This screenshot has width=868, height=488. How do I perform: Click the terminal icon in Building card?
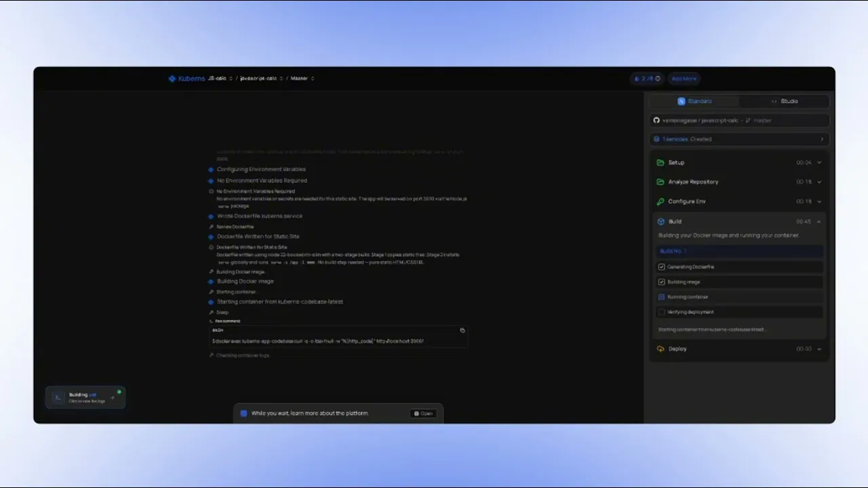pyautogui.click(x=58, y=397)
